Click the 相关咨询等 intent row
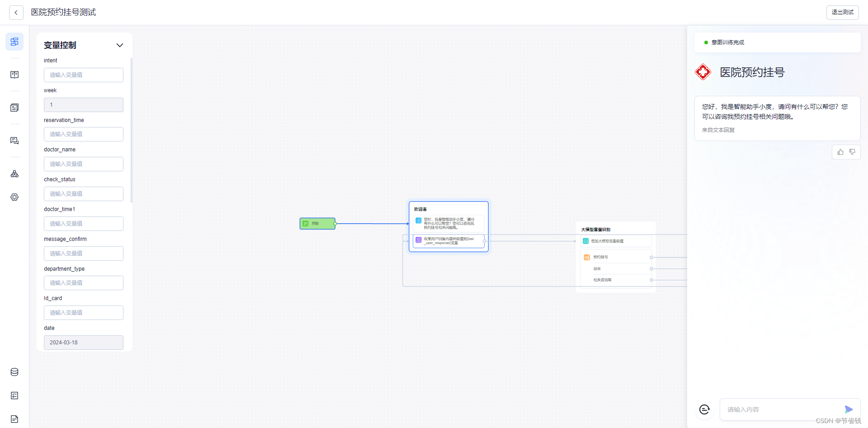868x428 pixels. coord(616,280)
